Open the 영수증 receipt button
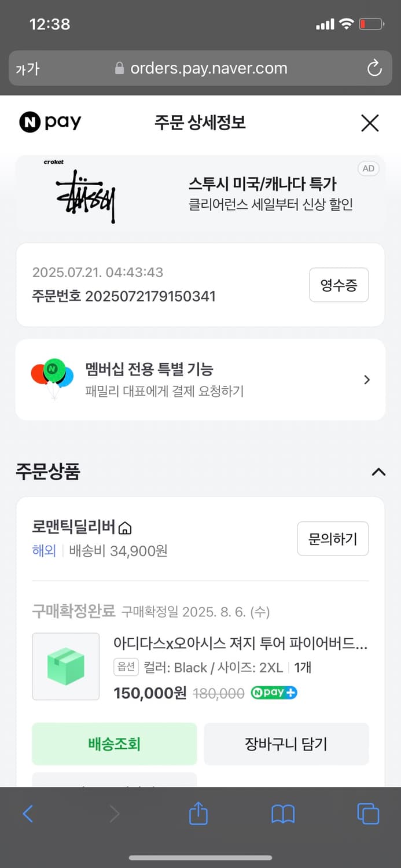Screen dimensions: 401x868 339,285
